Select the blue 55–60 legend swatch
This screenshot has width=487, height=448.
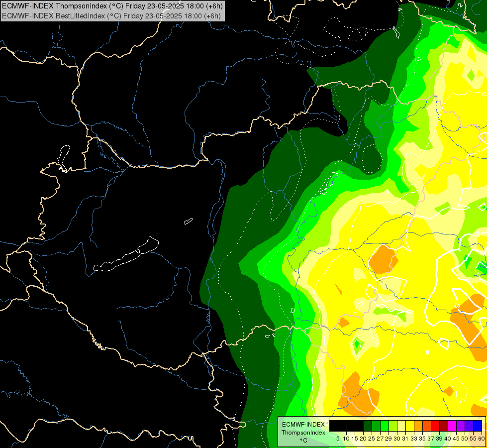pyautogui.click(x=478, y=426)
